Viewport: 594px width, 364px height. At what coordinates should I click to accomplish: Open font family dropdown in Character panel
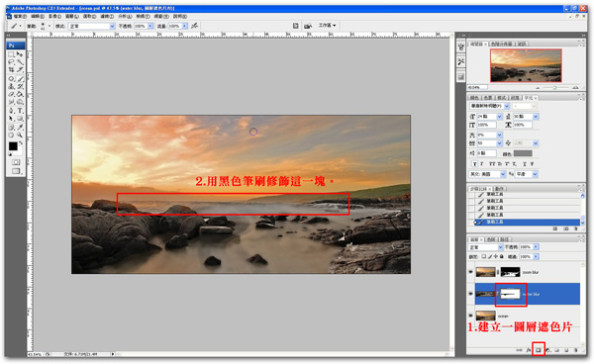[507, 106]
